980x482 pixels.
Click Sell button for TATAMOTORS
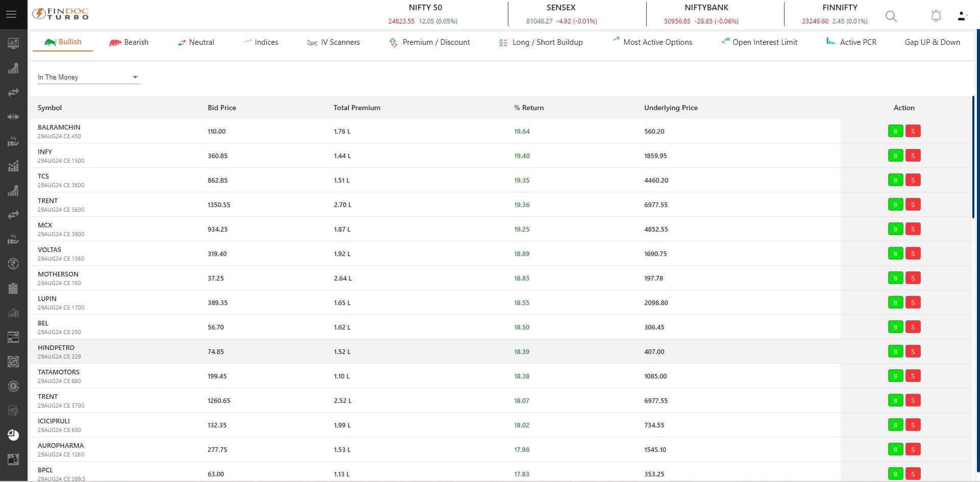point(913,376)
